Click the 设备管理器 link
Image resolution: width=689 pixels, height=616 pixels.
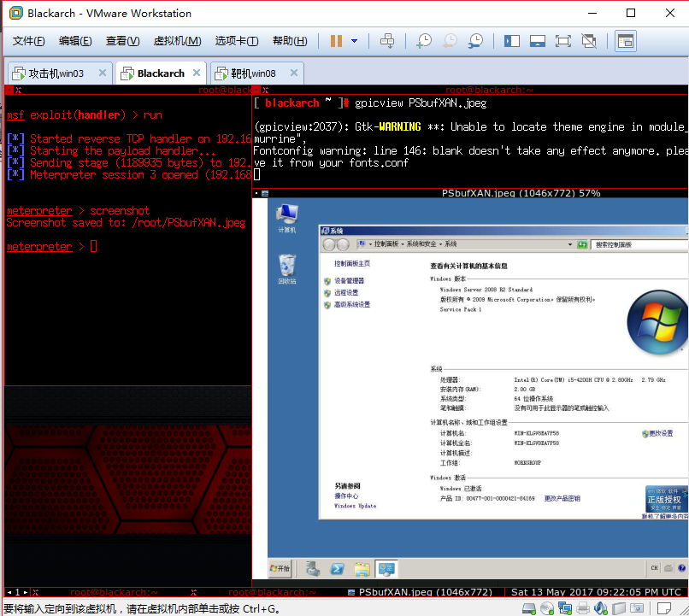click(350, 280)
